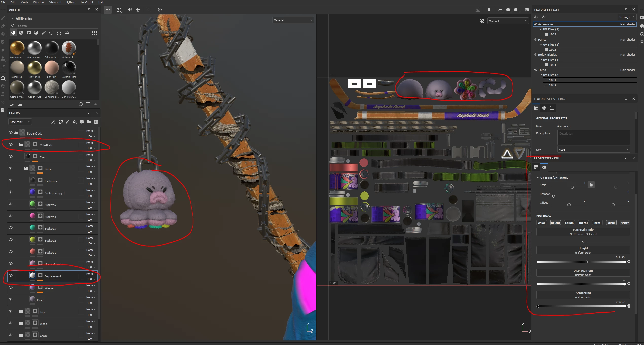Screen dimensions: 644x345
Task: Open the Viewport menu
Action: (x=55, y=2)
